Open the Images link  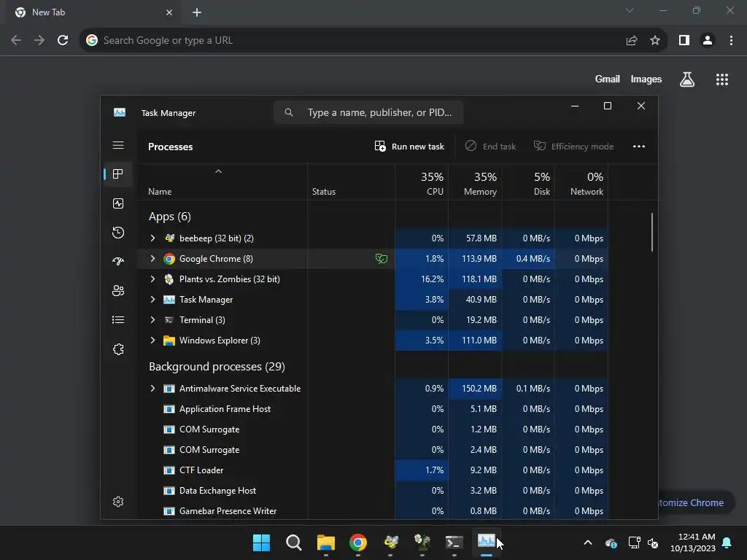click(646, 79)
